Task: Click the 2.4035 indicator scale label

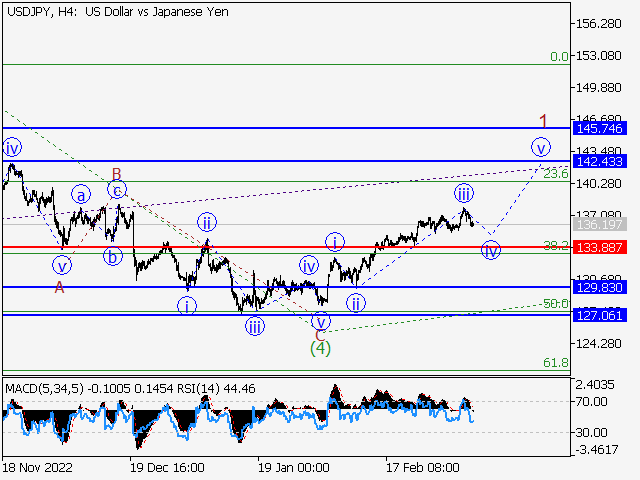Action: [x=595, y=384]
